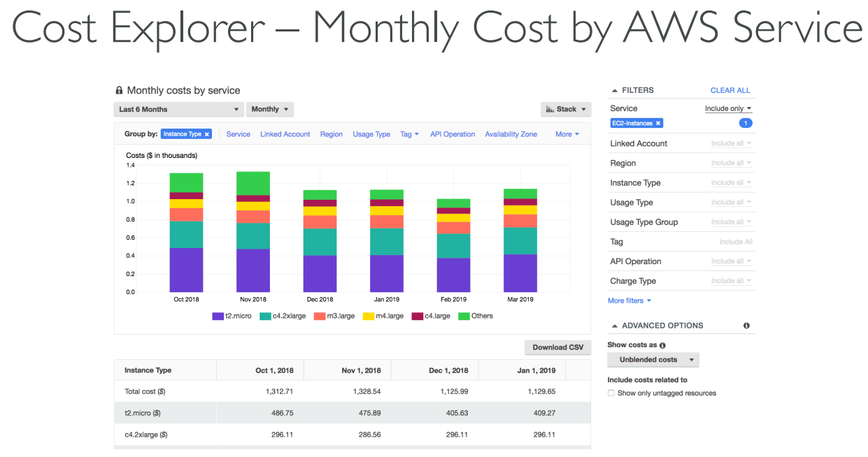Click the Download CSV button
The image size is (868, 457).
pyautogui.click(x=557, y=347)
